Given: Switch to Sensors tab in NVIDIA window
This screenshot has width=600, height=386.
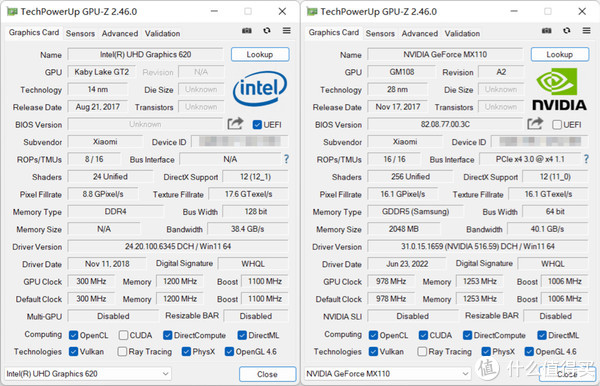Looking at the screenshot, I should 380,34.
